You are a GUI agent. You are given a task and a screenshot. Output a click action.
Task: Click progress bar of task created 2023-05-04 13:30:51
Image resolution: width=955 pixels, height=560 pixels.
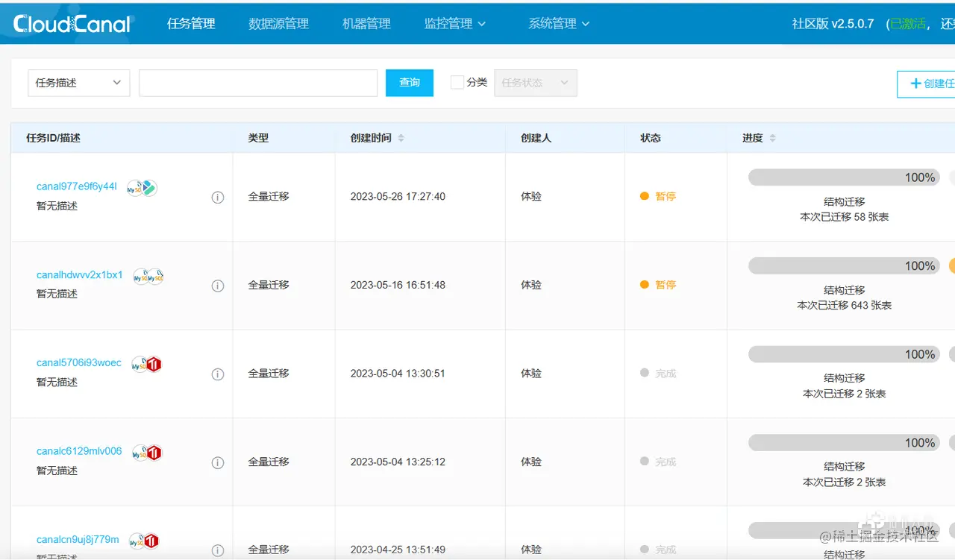(845, 354)
